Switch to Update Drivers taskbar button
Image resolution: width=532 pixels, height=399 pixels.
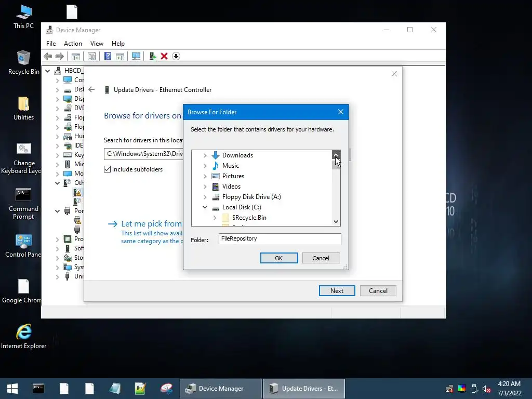pyautogui.click(x=303, y=389)
